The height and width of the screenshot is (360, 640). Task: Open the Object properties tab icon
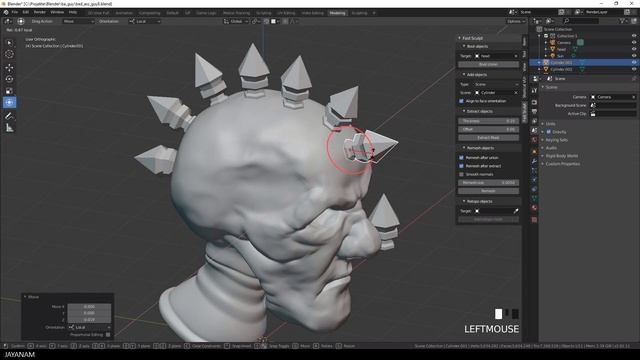[x=534, y=152]
